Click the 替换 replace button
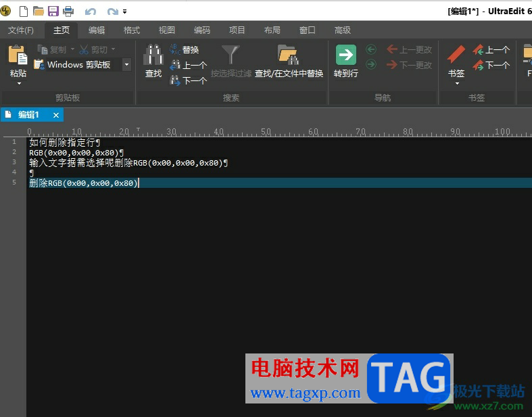 [184, 49]
